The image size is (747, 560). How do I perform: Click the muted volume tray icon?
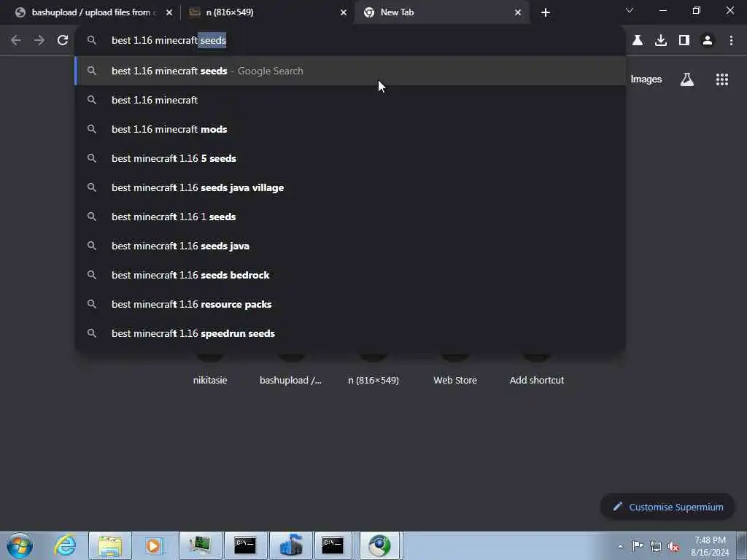click(x=673, y=546)
